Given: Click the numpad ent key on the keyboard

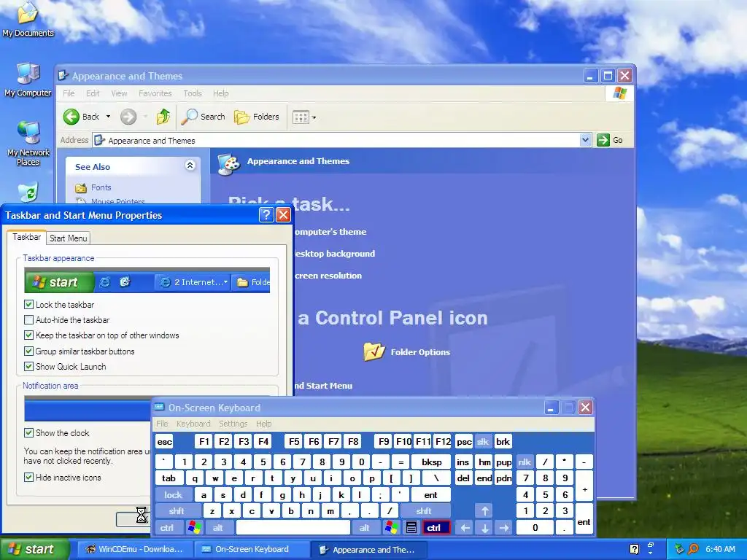Looking at the screenshot, I should point(584,519).
